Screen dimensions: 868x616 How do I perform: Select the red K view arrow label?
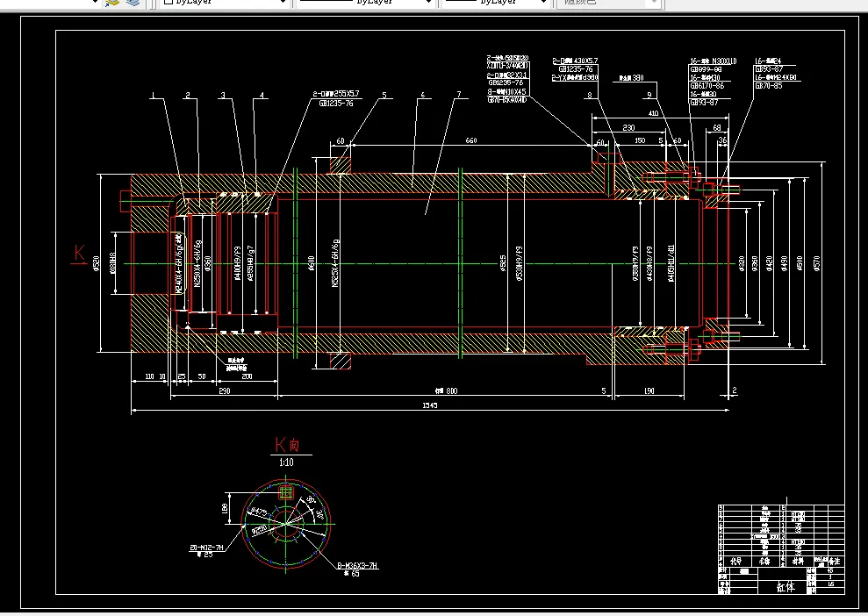tap(80, 253)
